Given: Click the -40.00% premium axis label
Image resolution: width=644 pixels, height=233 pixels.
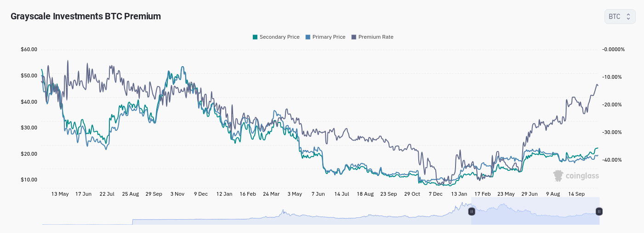Looking at the screenshot, I should [613, 160].
